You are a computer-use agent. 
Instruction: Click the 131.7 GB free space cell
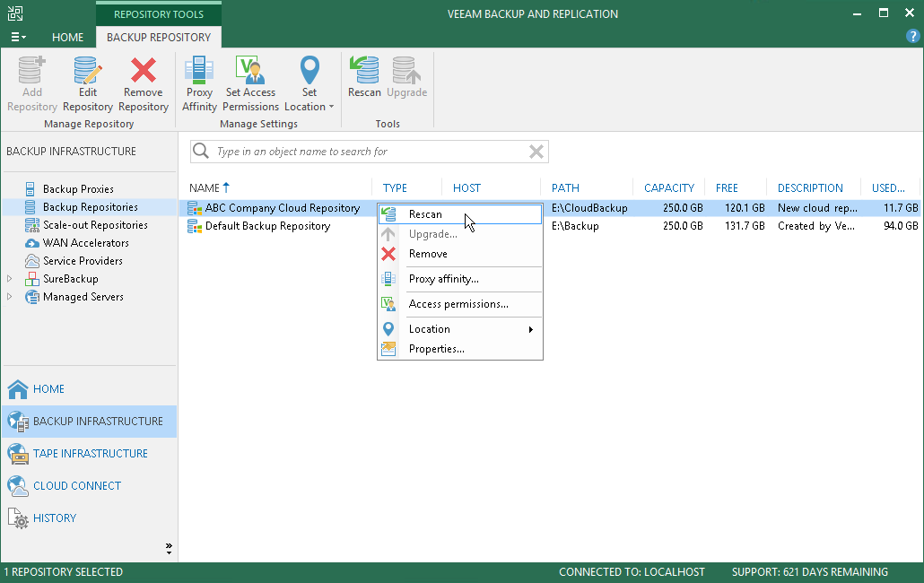(x=745, y=226)
